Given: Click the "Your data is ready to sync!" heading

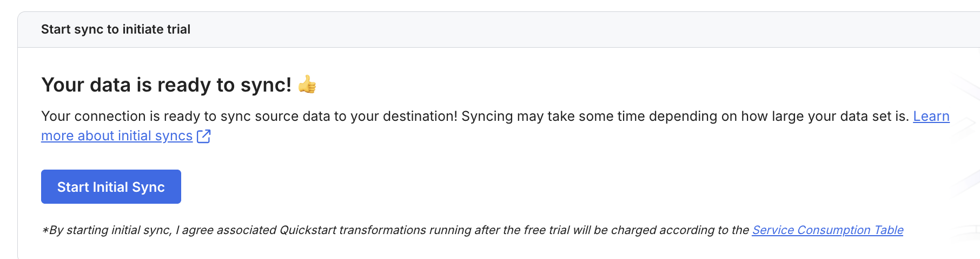Looking at the screenshot, I should point(166,85).
